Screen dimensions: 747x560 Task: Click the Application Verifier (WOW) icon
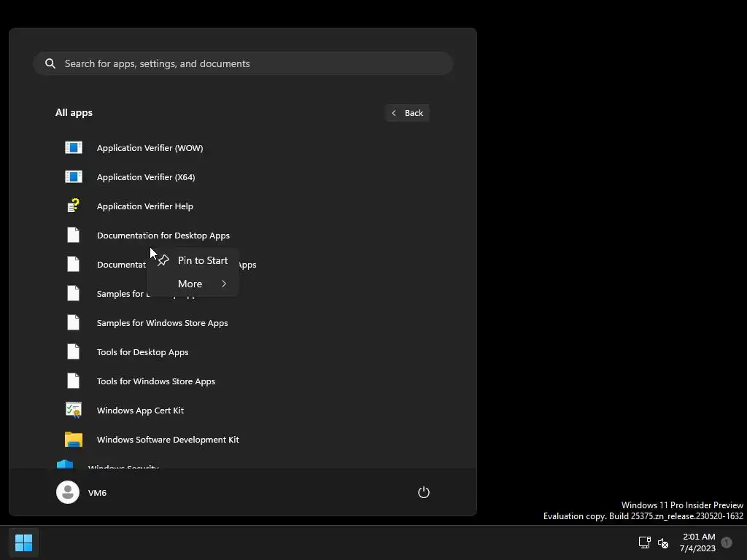tap(74, 147)
